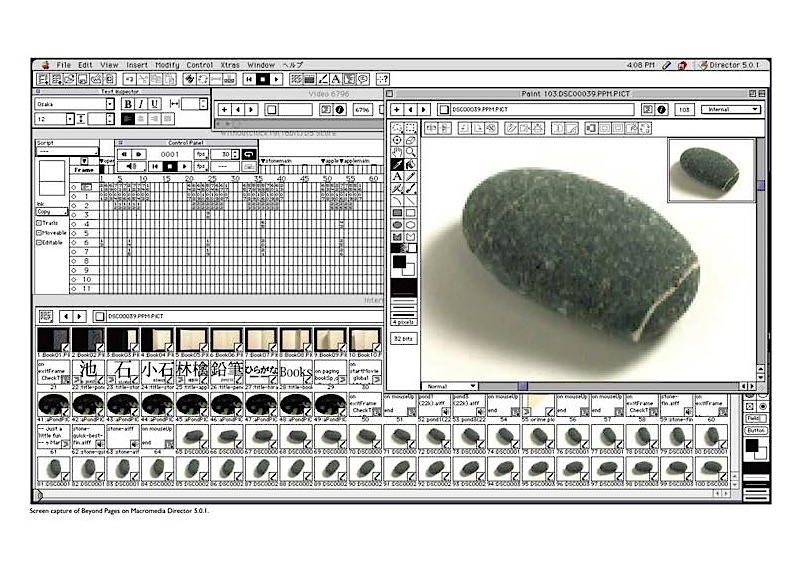Viewport: 803px width, 563px height.
Task: Open the font size 12 dropdown
Action: pos(70,119)
